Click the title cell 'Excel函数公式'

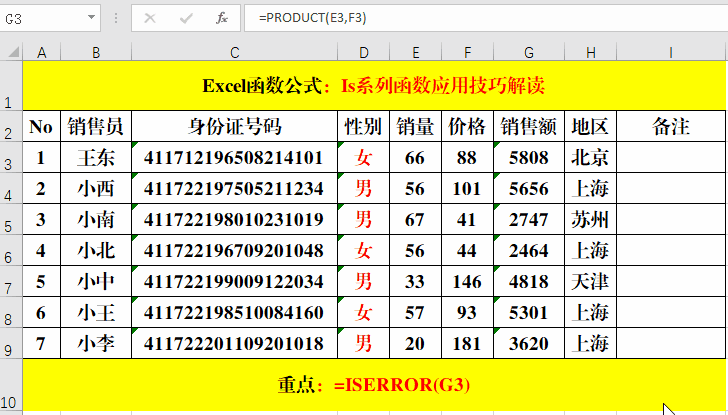click(x=374, y=86)
